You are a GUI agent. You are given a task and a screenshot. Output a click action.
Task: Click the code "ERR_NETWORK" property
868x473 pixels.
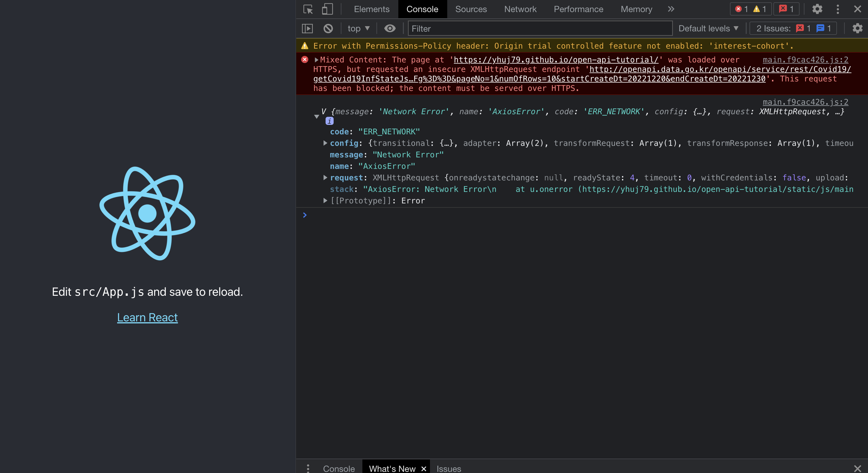(x=375, y=132)
